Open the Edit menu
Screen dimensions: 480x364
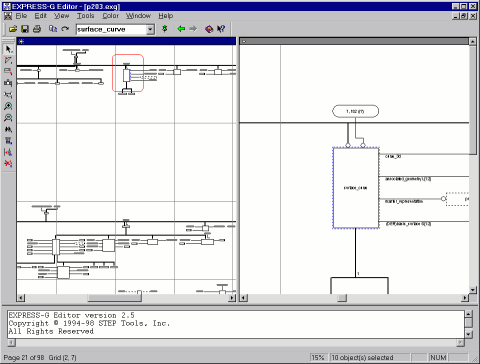pyautogui.click(x=41, y=16)
